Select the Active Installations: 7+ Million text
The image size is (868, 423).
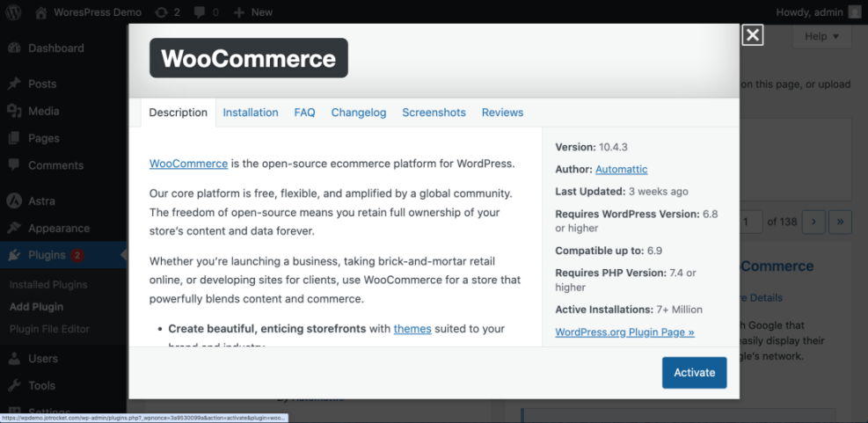[x=629, y=310]
